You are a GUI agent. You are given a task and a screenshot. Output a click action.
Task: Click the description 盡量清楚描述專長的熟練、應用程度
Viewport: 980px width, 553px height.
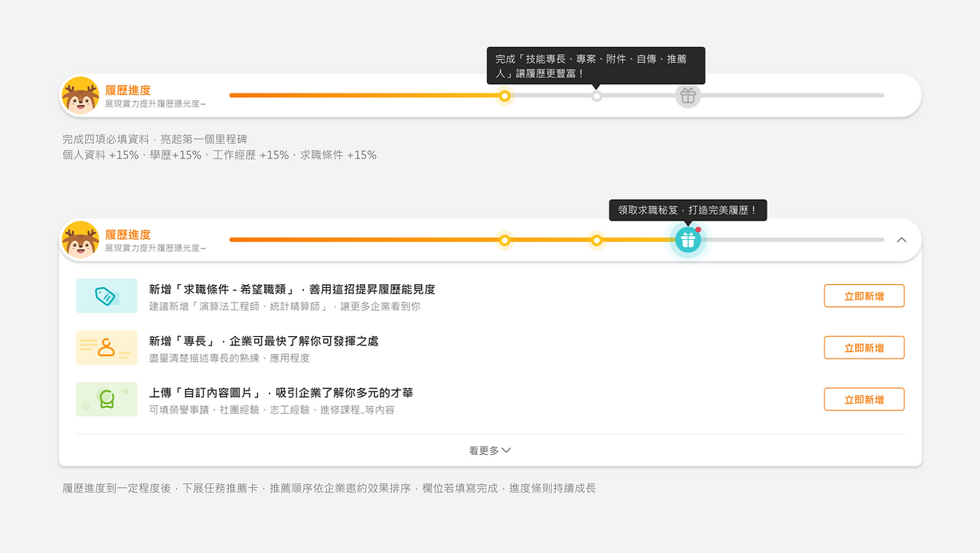pyautogui.click(x=230, y=358)
